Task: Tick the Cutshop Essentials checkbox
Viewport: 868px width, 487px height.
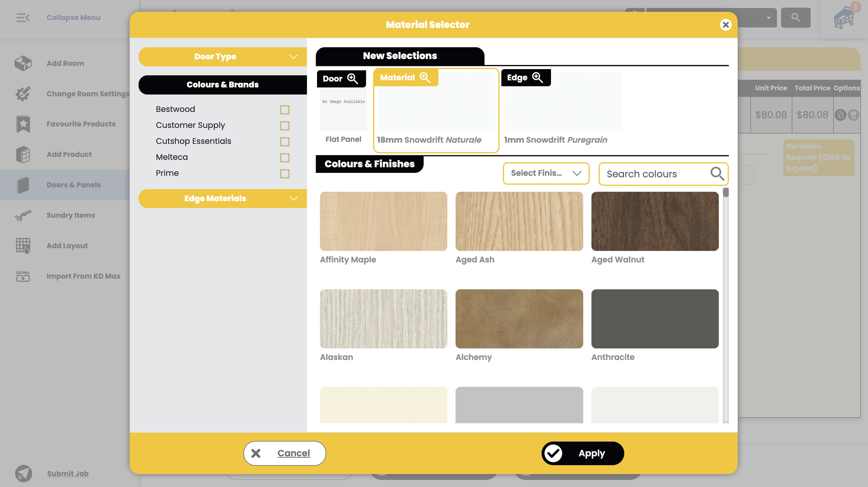Action: tap(284, 142)
